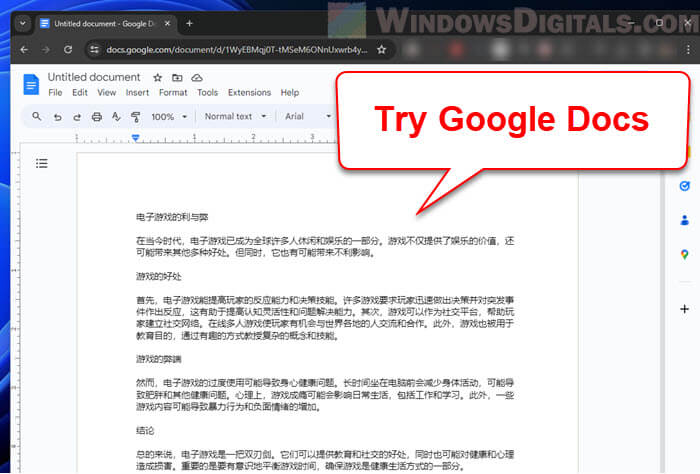Activate the paint format tool
Screen dimensions: 700x474
[x=136, y=117]
